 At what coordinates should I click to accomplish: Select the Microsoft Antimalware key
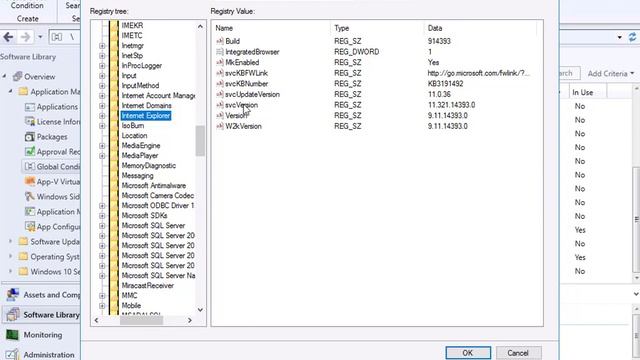tap(153, 185)
